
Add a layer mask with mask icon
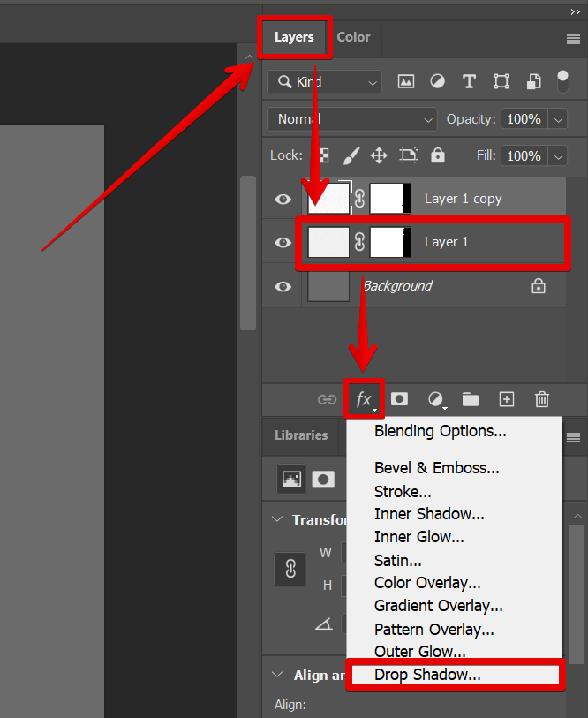pyautogui.click(x=399, y=399)
